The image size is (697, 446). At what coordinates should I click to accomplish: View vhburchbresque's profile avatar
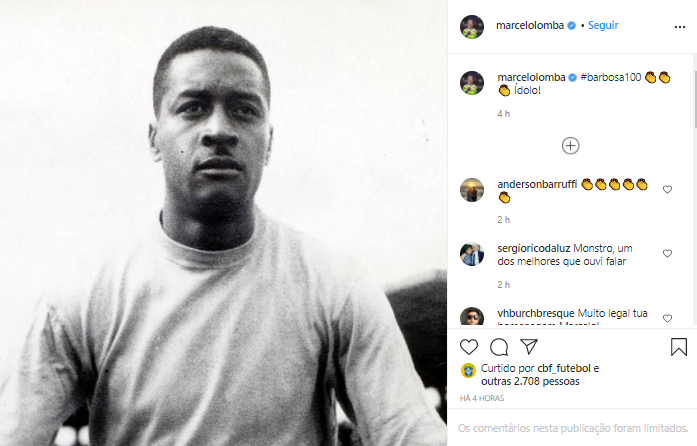tap(472, 319)
